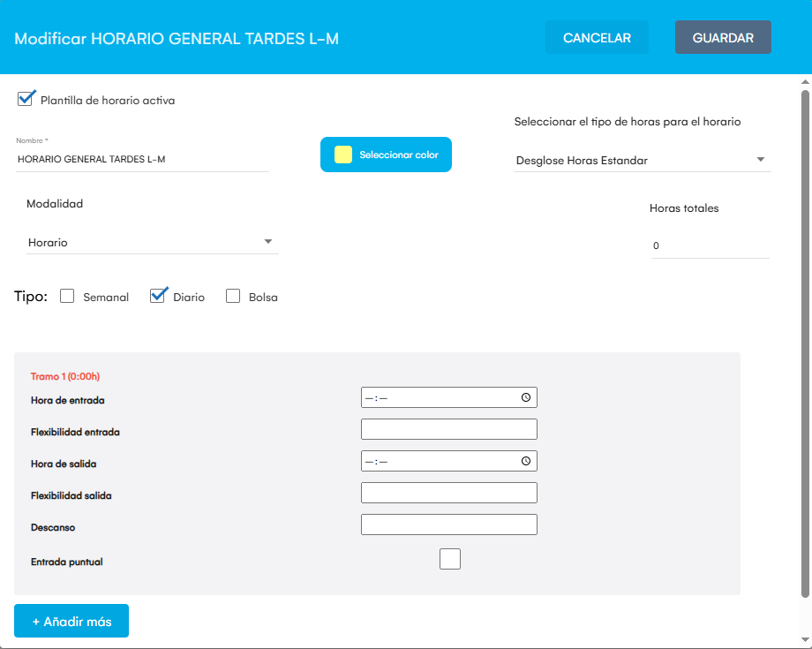The height and width of the screenshot is (649, 812).
Task: Uncheck the Diario type checkbox
Action: [158, 297]
